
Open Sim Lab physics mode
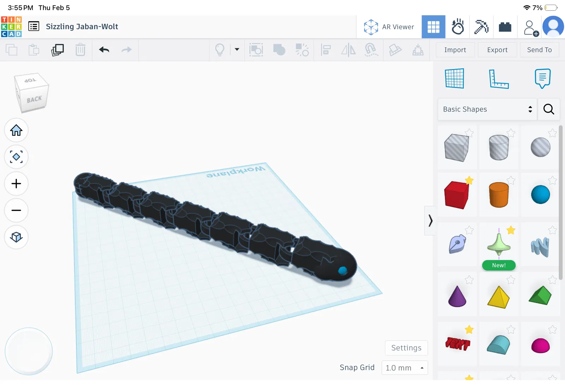coord(458,27)
